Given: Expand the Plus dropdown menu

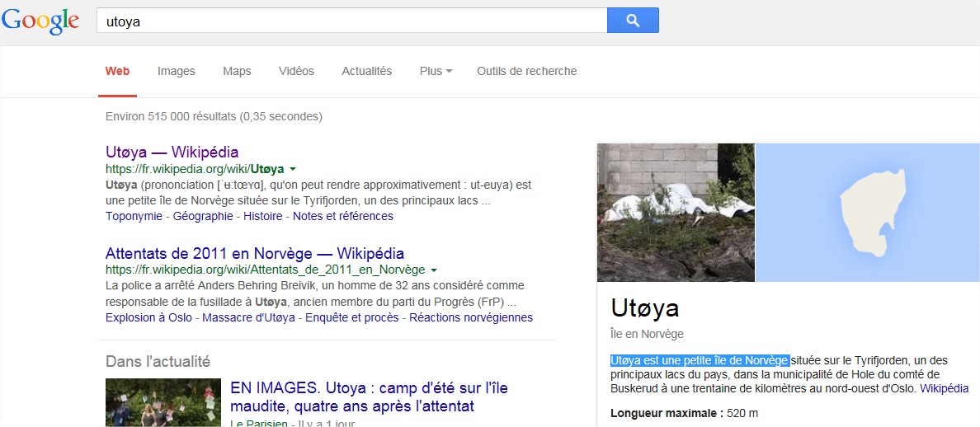Looking at the screenshot, I should click(x=436, y=71).
